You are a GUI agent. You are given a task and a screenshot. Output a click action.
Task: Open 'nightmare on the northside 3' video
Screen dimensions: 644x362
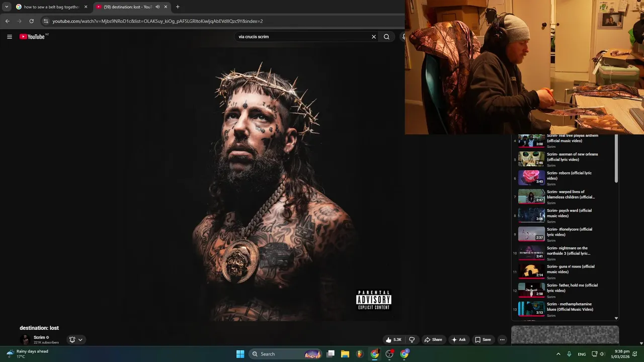[566, 252]
